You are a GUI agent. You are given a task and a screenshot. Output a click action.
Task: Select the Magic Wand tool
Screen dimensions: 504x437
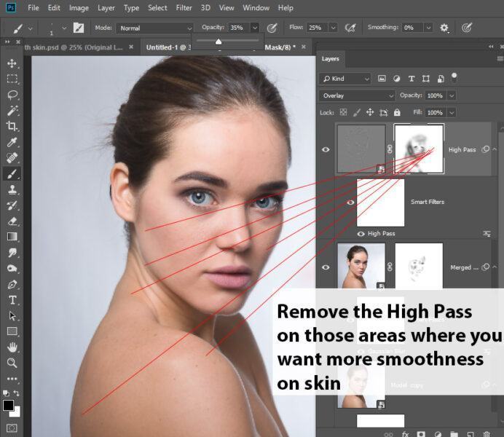12,111
